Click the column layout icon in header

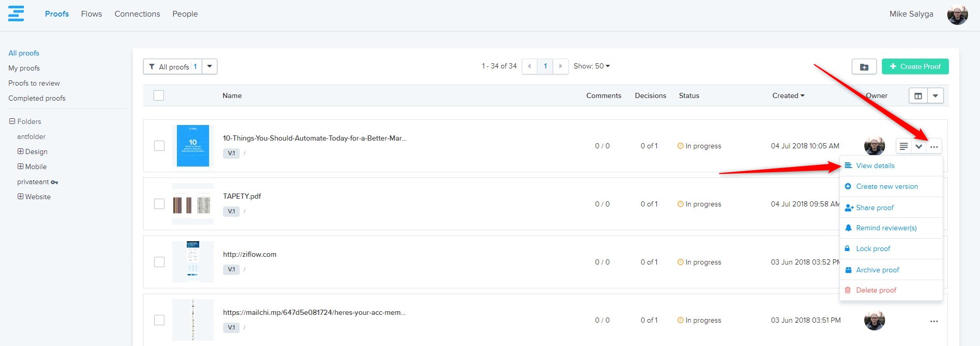(918, 96)
